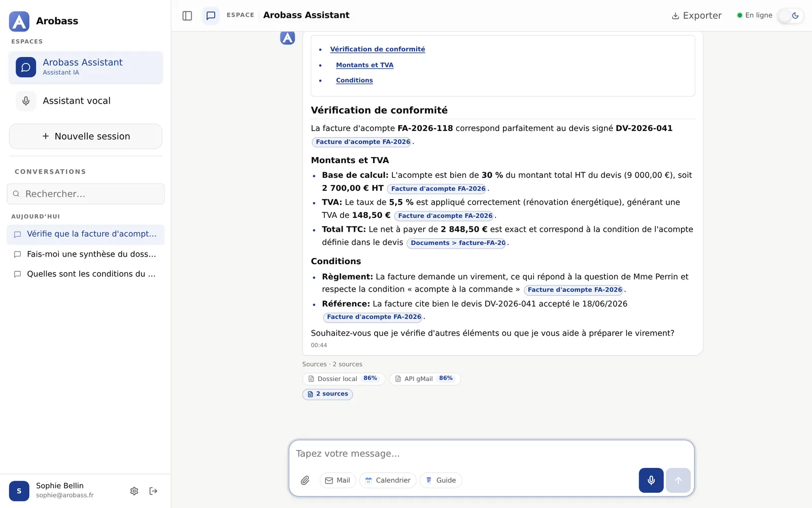This screenshot has height=508, width=812.
Task: Open Dossier local 86% source
Action: click(x=344, y=378)
